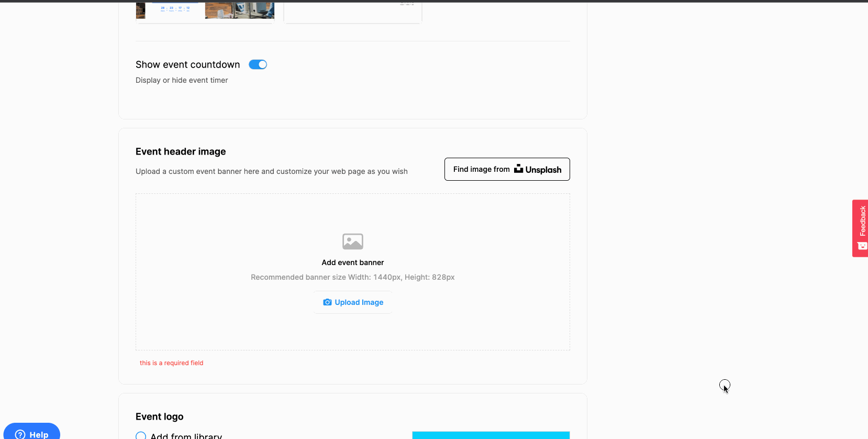
Task: Open the Feedback side tab label
Action: [x=862, y=221]
